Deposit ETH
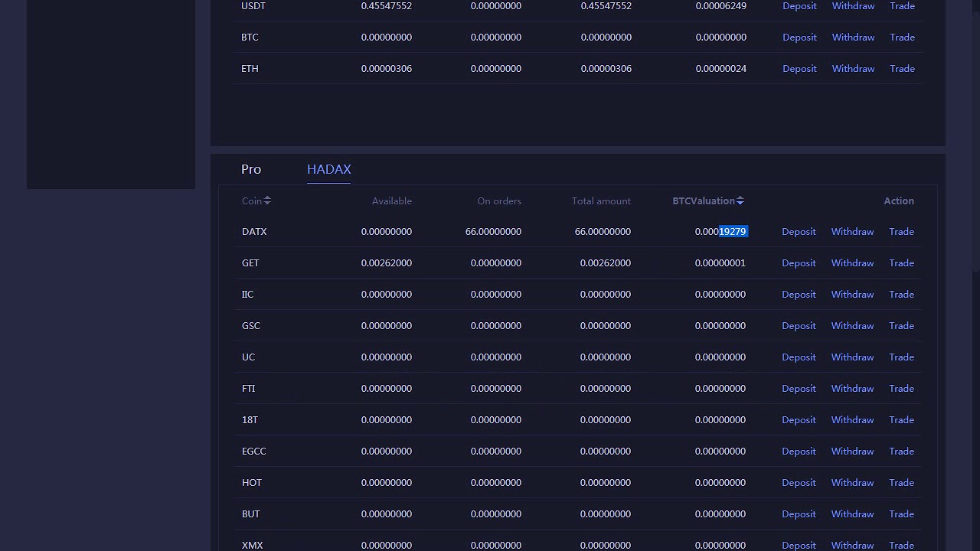Image resolution: width=980 pixels, height=551 pixels. click(x=799, y=68)
